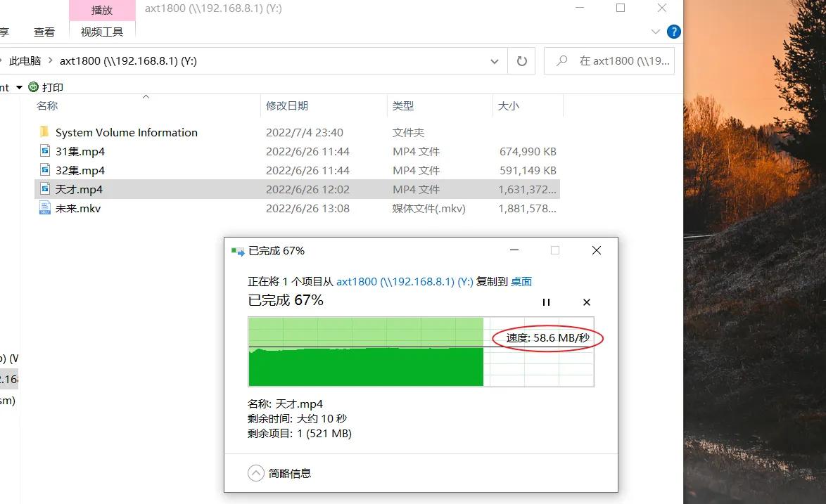826x504 pixels.
Task: Click the 桌面 destination link
Action: coord(522,281)
